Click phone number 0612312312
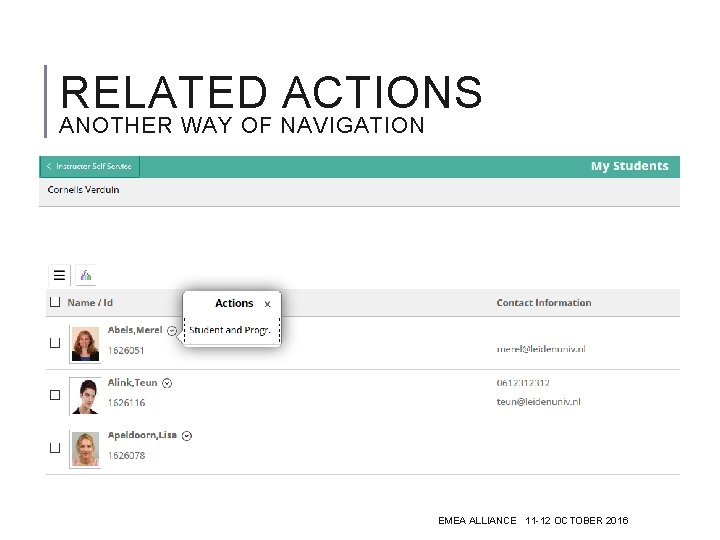Viewport: 720px width, 540px height. pyautogui.click(x=523, y=382)
